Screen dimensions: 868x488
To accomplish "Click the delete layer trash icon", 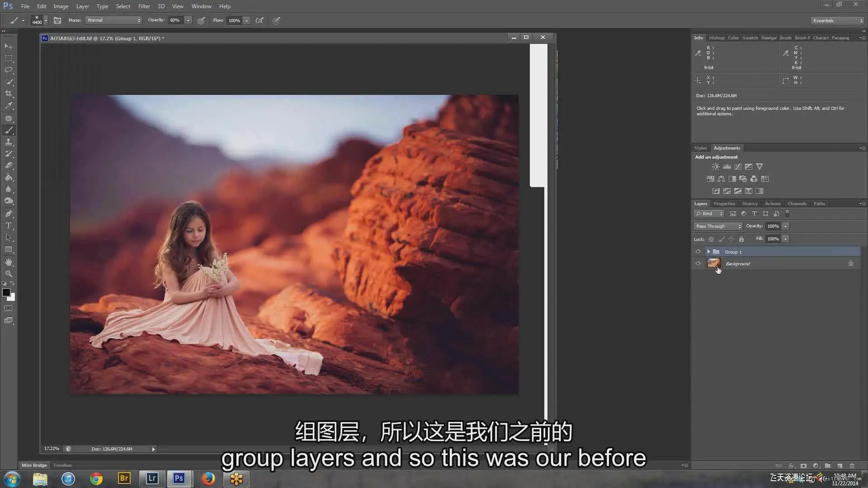I will click(852, 466).
